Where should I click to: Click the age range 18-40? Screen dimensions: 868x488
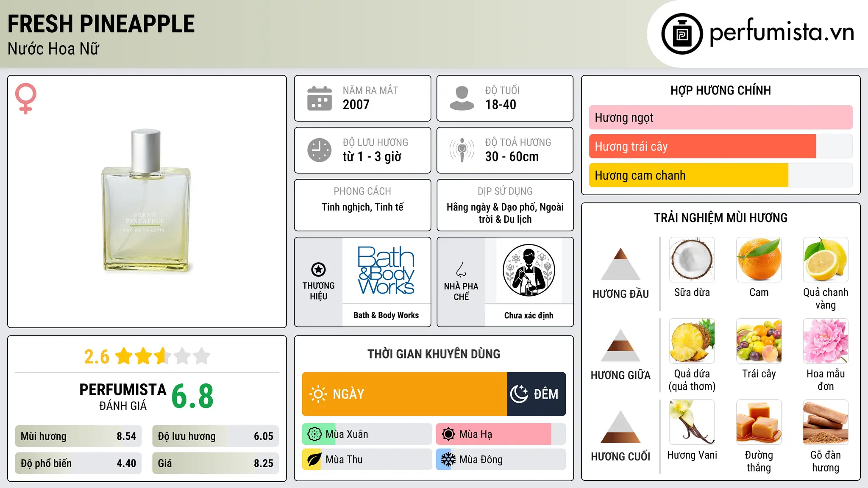coord(501,105)
